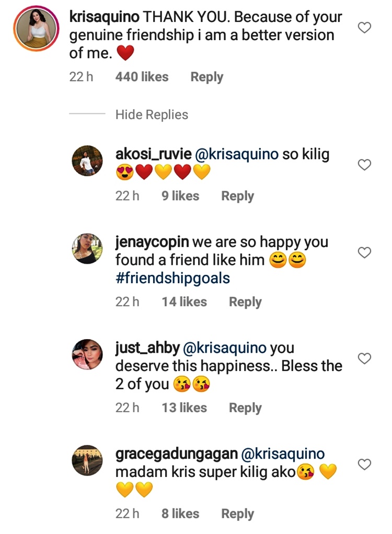392x534 pixels.
Task: Like krisaquino's THANK YOU comment
Action: coord(364,28)
